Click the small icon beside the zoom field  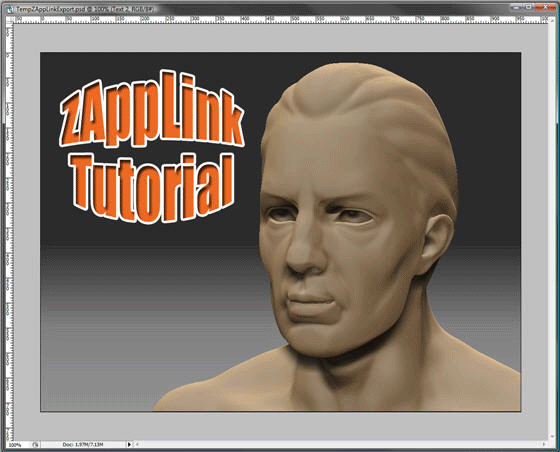[35, 445]
